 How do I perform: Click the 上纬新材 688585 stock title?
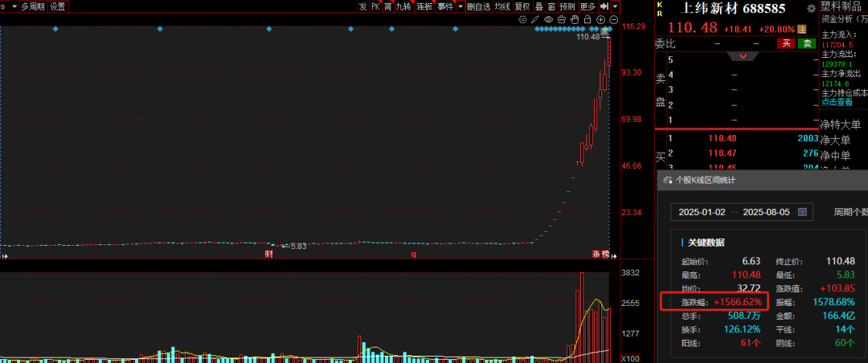coord(734,8)
